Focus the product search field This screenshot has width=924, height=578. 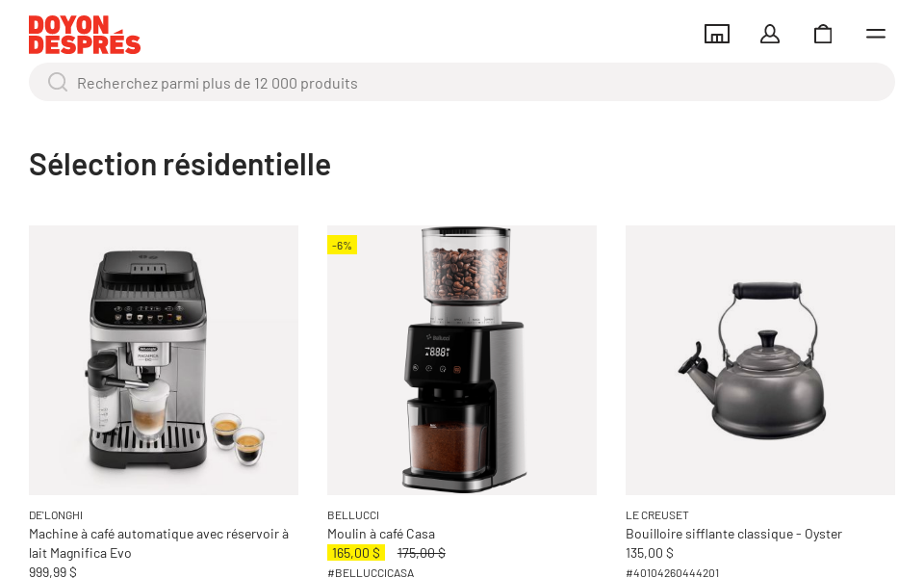click(x=462, y=82)
